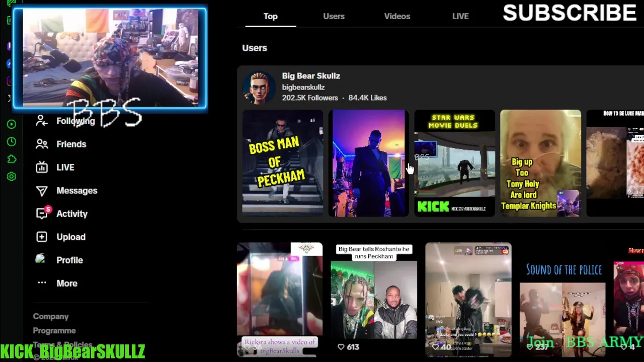
Task: Click the green play circle icon
Action: (x=12, y=124)
